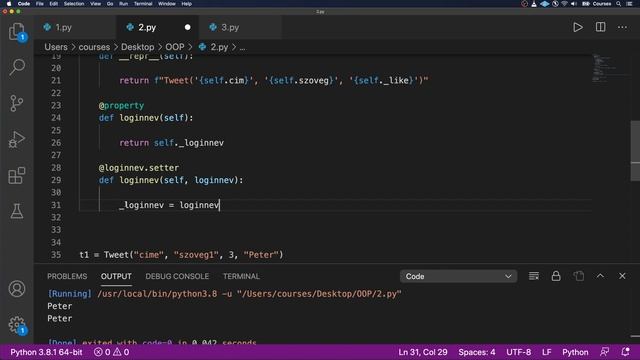Click the editor minimap preview
640x360 pixels.
[610, 67]
